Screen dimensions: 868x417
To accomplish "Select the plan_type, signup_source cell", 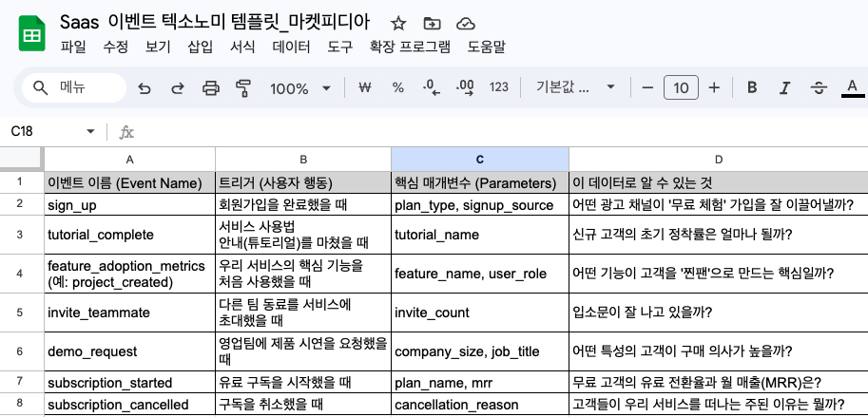I will point(480,205).
